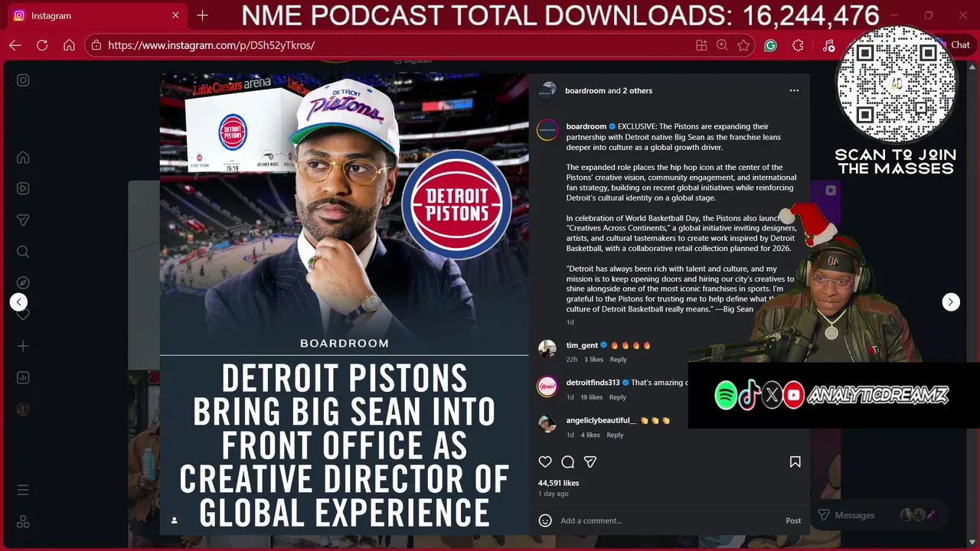Open the browser Chat button
Image resolution: width=980 pixels, height=551 pixels.
(955, 45)
